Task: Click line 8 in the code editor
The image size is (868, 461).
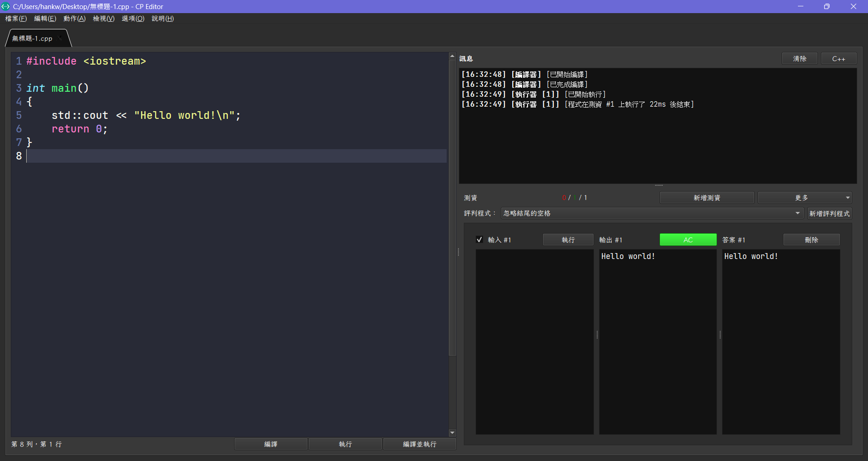Action: click(236, 156)
